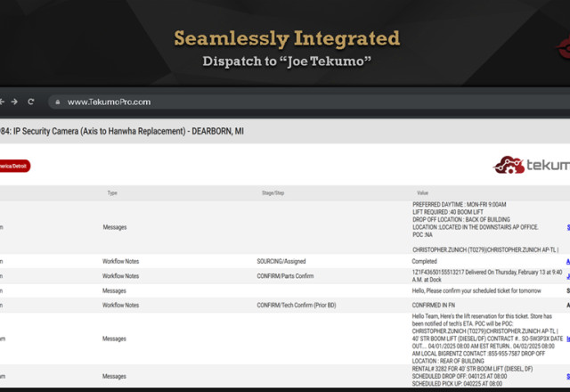570x392 pixels.
Task: Click the RENTAL# 3282 boom lift message
Action: (472, 376)
